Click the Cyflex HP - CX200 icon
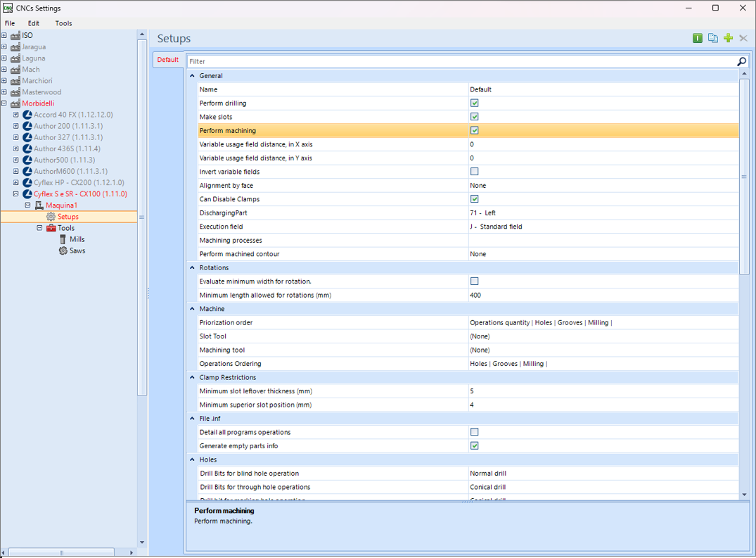 coord(27,183)
